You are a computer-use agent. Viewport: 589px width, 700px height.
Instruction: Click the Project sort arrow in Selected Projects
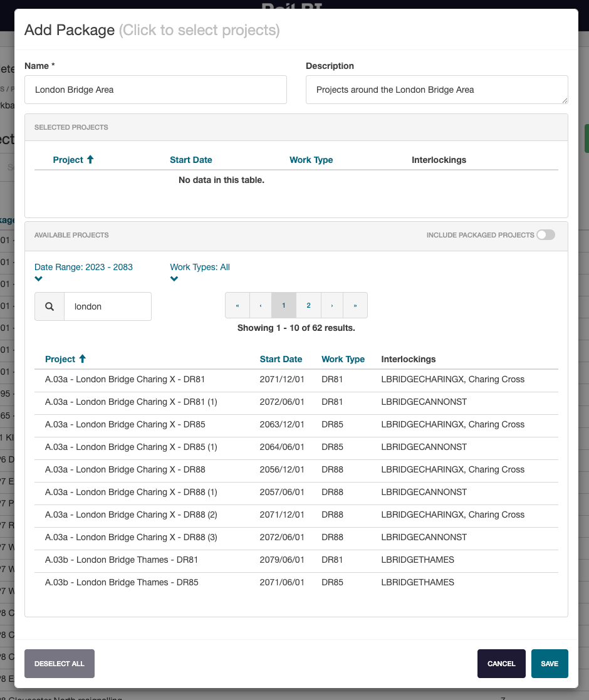tap(90, 160)
